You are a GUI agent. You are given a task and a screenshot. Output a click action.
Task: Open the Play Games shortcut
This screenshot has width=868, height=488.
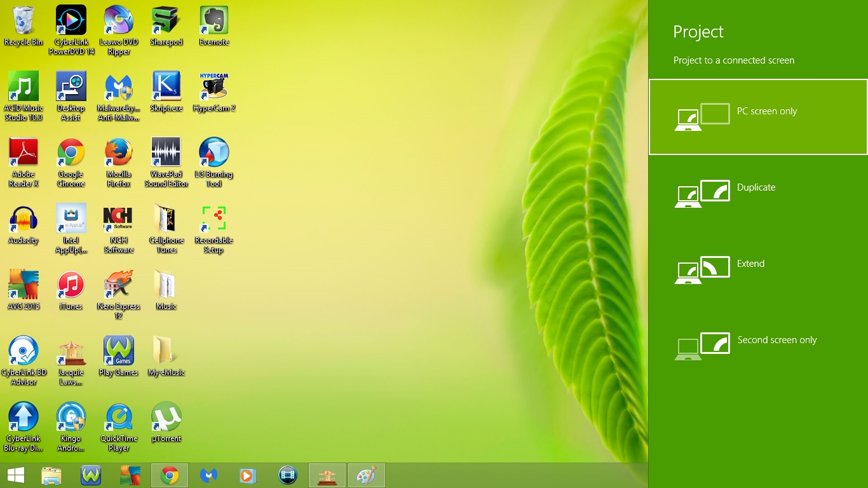click(119, 356)
